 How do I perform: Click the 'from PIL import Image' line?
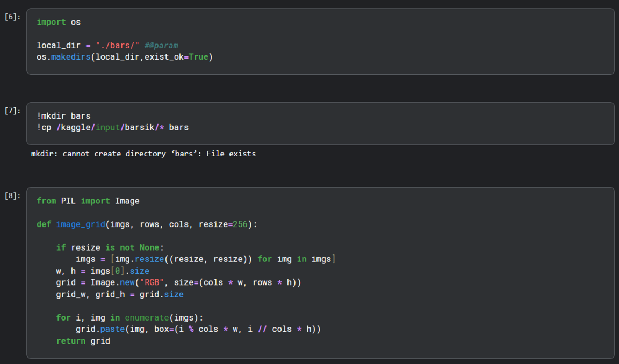click(88, 201)
